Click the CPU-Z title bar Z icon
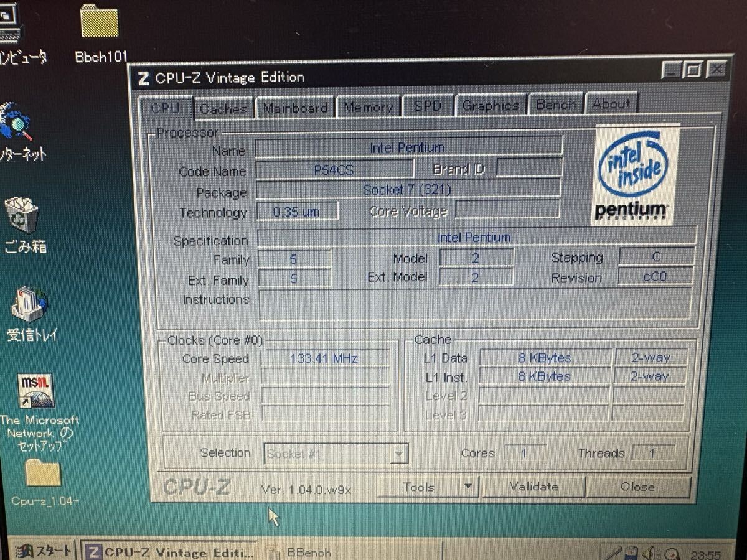 [x=144, y=78]
